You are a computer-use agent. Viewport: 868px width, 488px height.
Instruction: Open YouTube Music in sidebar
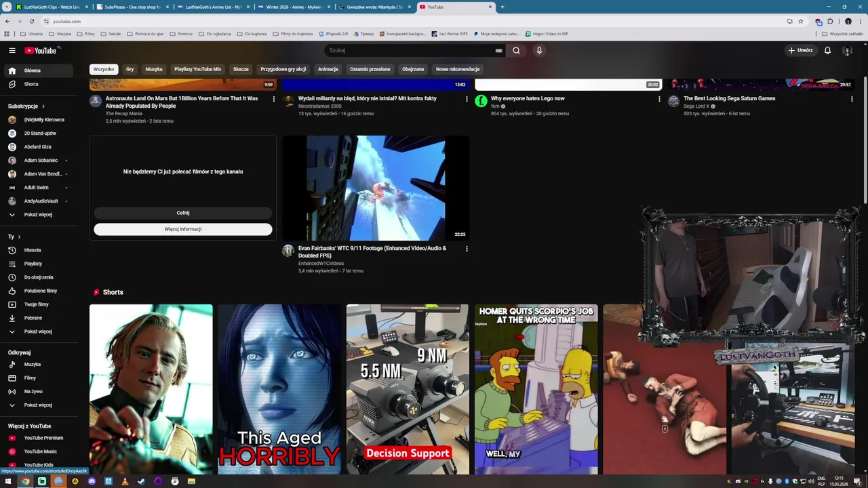(39, 451)
